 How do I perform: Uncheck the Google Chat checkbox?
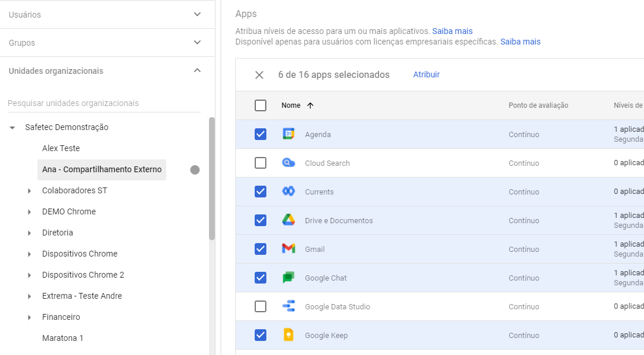coord(261,278)
